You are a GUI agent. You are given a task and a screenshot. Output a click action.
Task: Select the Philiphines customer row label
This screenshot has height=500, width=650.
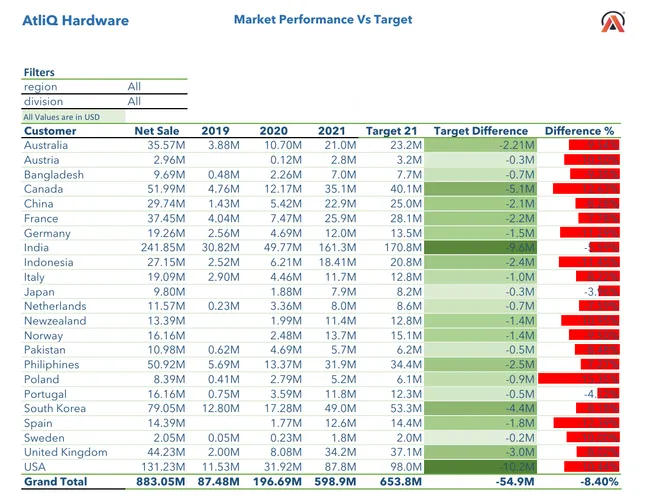click(x=51, y=365)
